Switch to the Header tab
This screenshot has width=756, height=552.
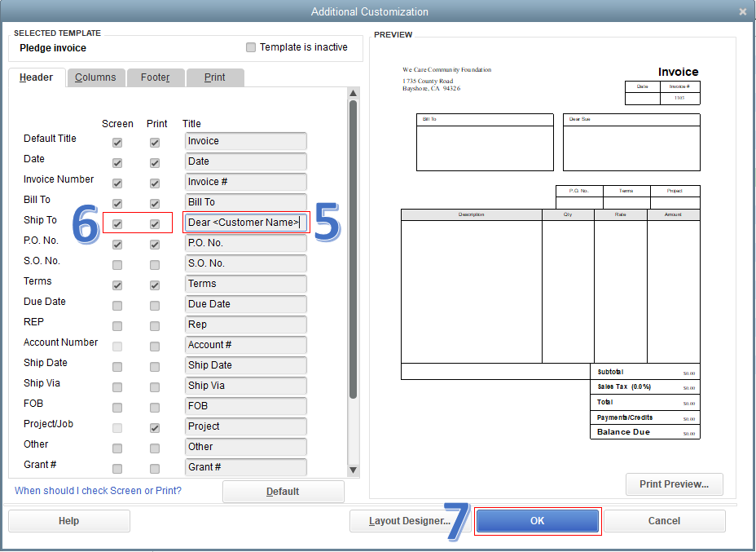pyautogui.click(x=36, y=77)
